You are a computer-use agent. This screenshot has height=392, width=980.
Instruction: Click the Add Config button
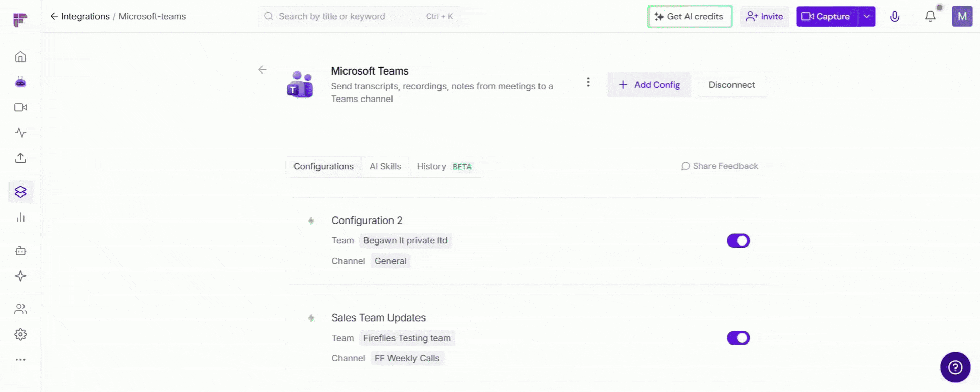pos(649,85)
